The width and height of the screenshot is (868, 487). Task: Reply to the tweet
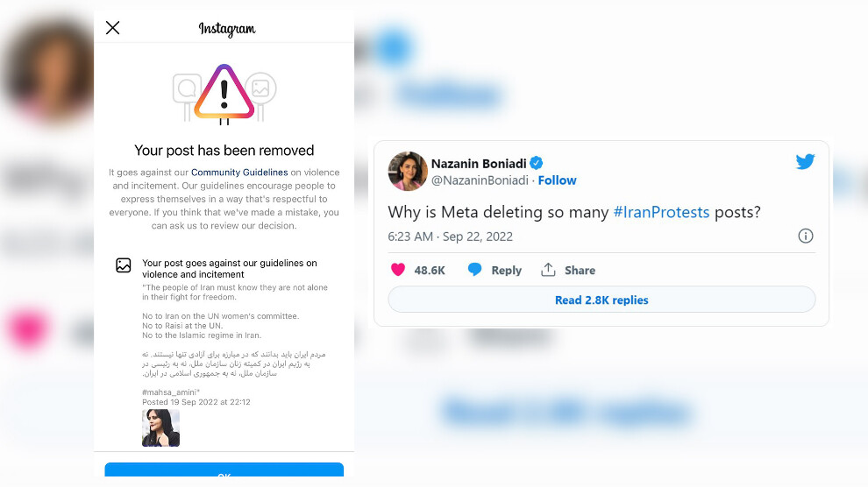(x=495, y=270)
